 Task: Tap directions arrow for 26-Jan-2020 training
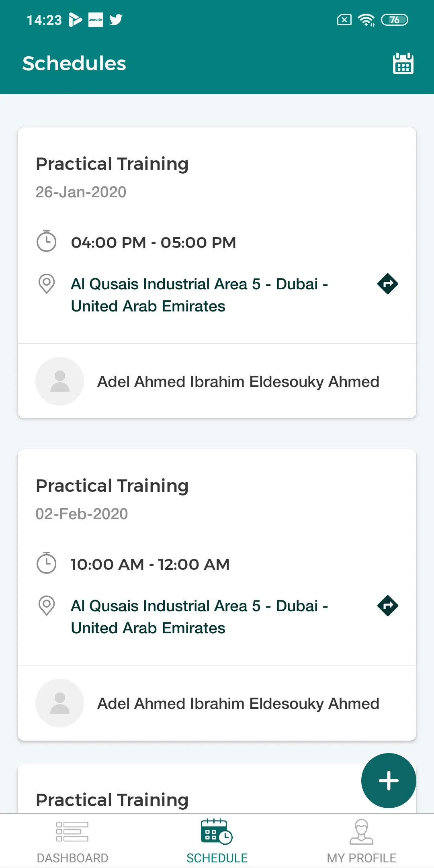click(x=388, y=284)
